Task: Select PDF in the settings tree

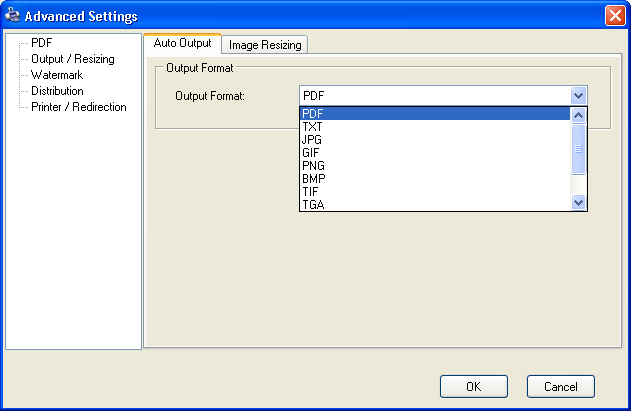Action: pyautogui.click(x=42, y=43)
